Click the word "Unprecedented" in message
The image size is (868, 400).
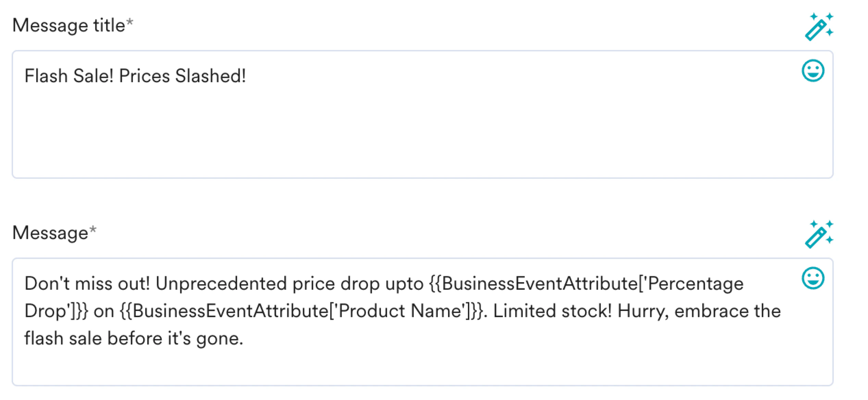click(x=221, y=284)
